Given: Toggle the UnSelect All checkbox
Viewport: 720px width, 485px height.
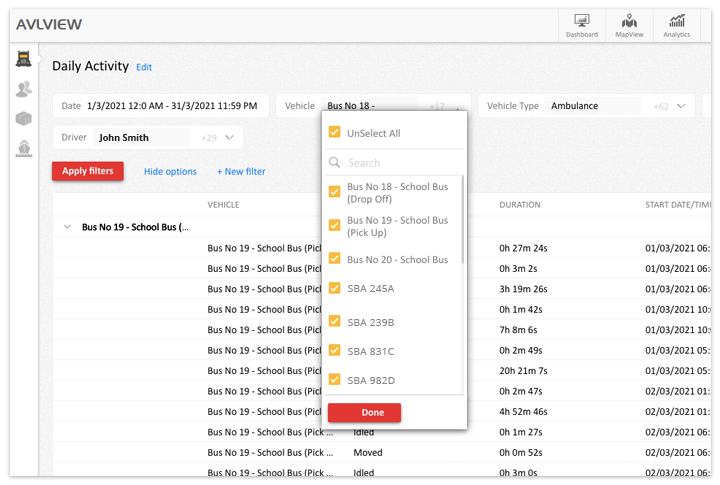Looking at the screenshot, I should click(335, 132).
